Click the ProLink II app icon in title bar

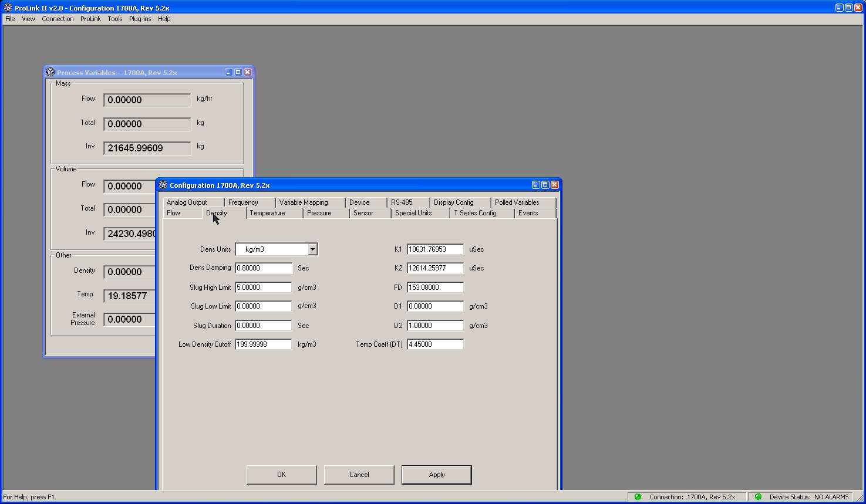coord(8,8)
